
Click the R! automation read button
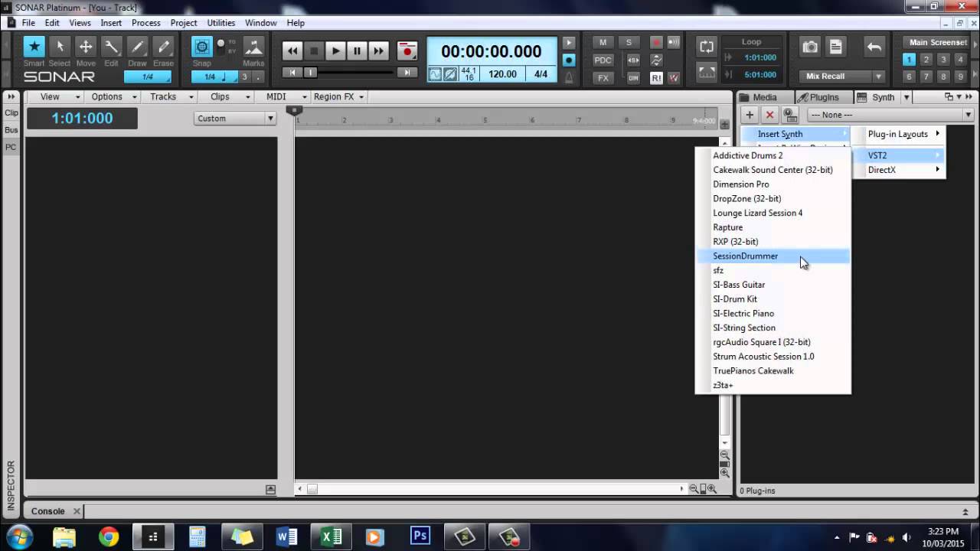pyautogui.click(x=656, y=78)
